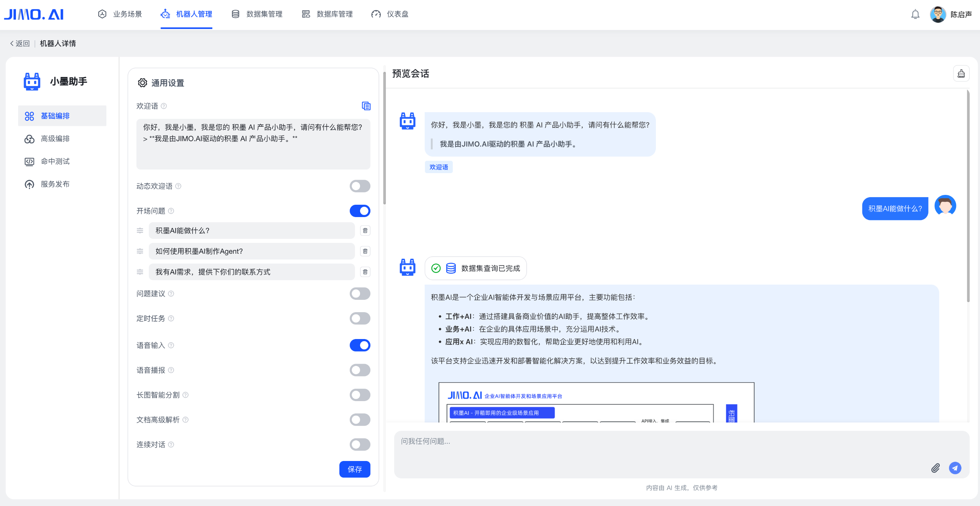Delete the 积墨AI能做什么 opening question
Image resolution: width=980 pixels, height=506 pixels.
(365, 230)
